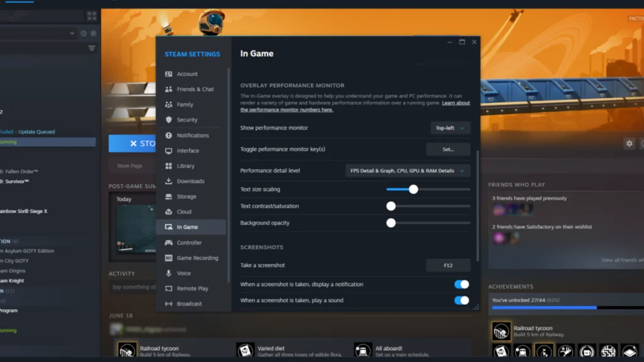Select the Controller settings tab
Viewport: 644px width, 362px height.
click(191, 243)
